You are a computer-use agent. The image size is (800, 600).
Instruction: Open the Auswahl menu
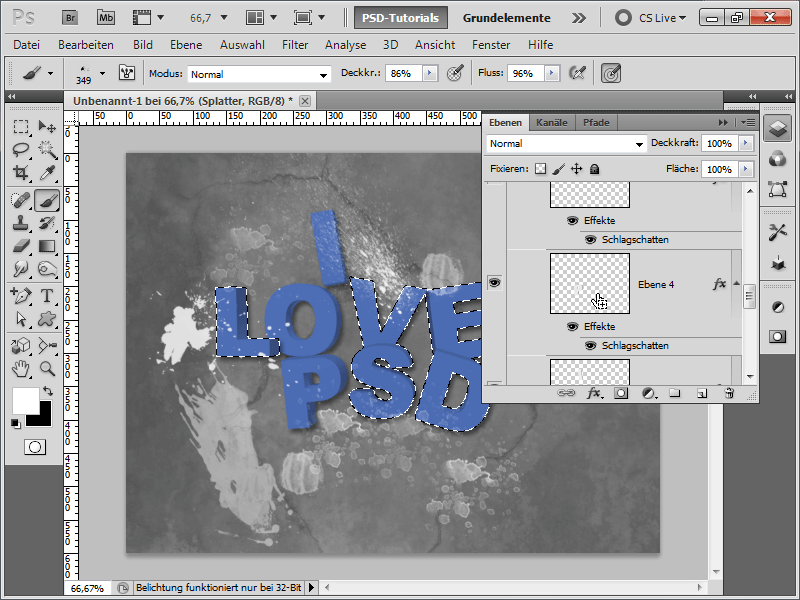[242, 45]
